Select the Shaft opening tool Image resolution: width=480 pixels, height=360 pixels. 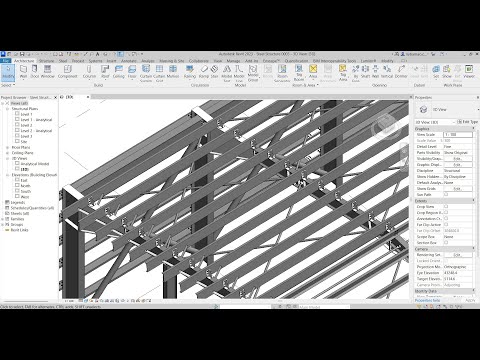365,72
